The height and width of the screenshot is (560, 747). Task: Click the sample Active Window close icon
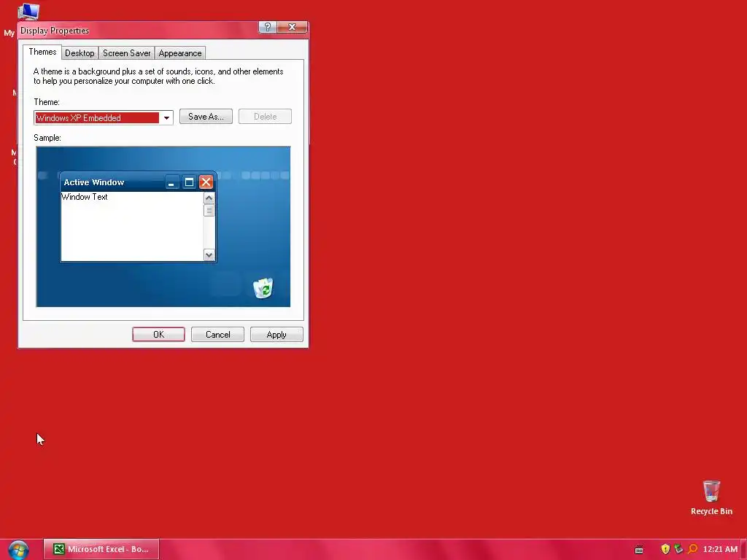206,182
